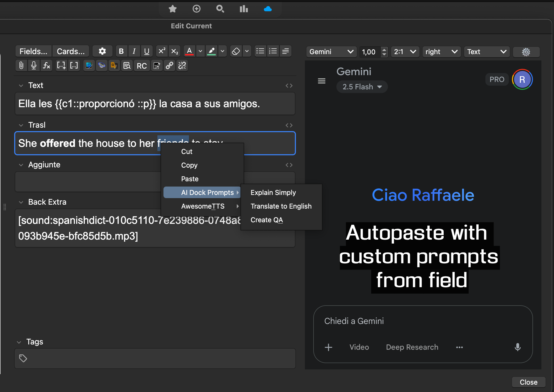Screen dimensions: 554x392
Task: Open the Fields... dialog
Action: point(33,51)
